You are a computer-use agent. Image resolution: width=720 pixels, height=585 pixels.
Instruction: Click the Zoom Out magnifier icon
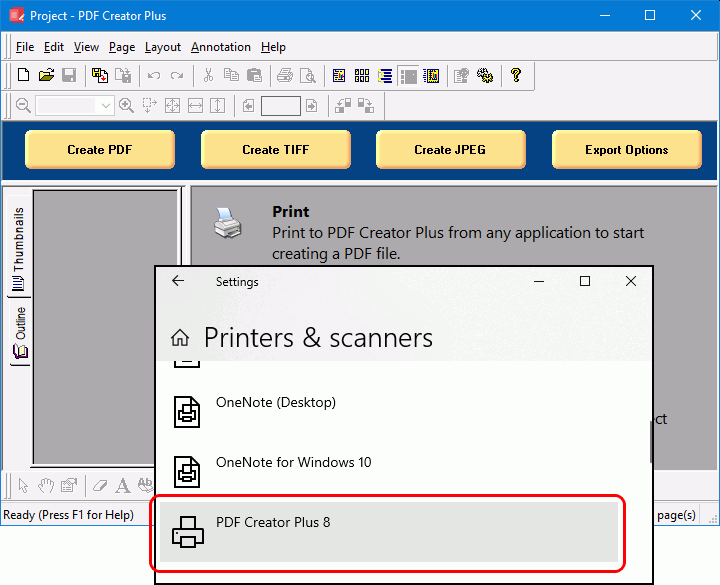(x=23, y=106)
